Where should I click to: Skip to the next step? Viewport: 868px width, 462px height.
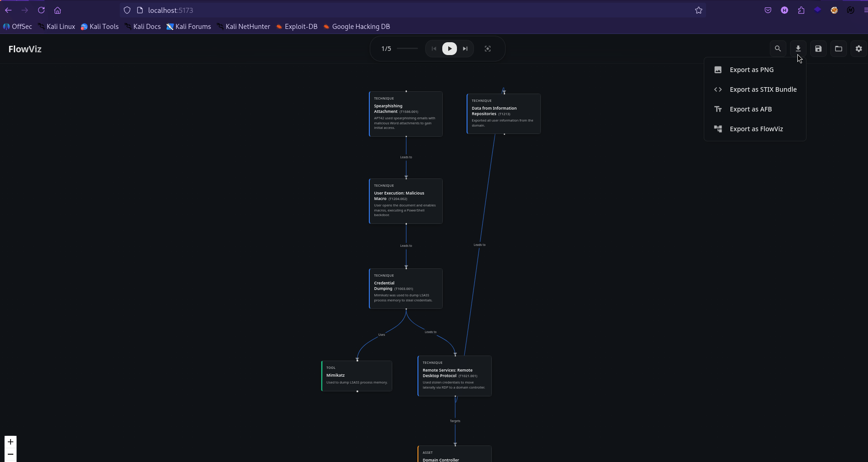coord(465,49)
